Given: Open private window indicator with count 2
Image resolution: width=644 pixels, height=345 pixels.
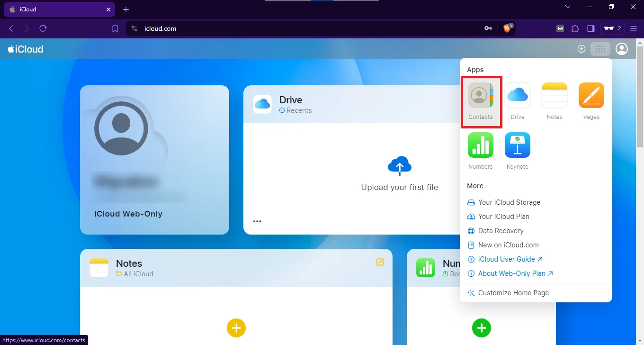Looking at the screenshot, I should (612, 28).
